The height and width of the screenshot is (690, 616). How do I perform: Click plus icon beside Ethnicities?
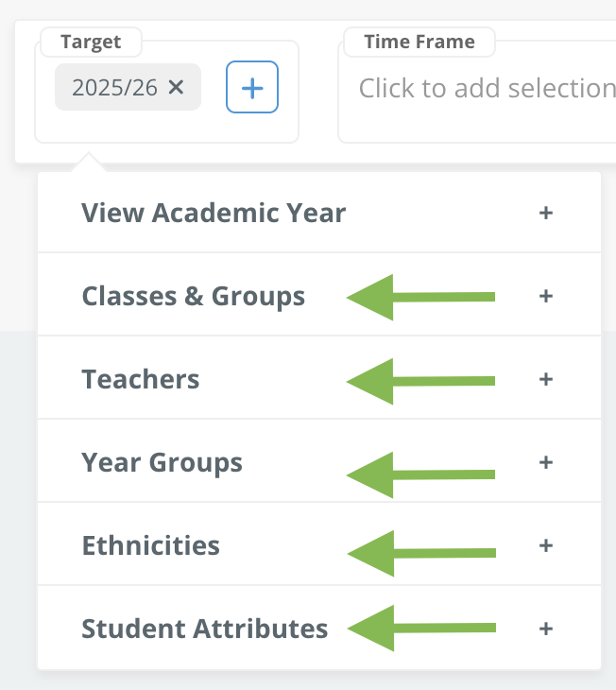click(545, 545)
